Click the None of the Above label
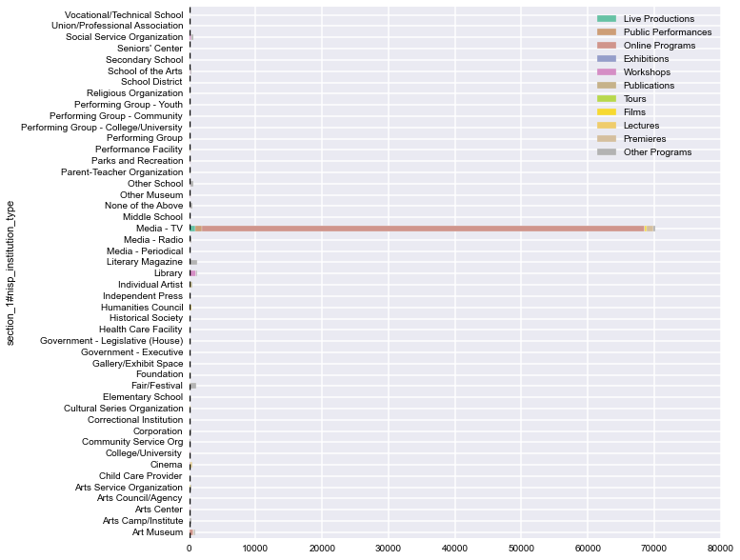This screenshot has height=560, width=740. pyautogui.click(x=144, y=205)
